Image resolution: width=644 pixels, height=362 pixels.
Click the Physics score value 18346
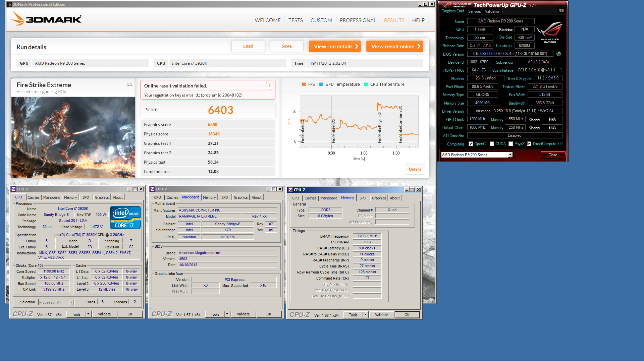214,134
